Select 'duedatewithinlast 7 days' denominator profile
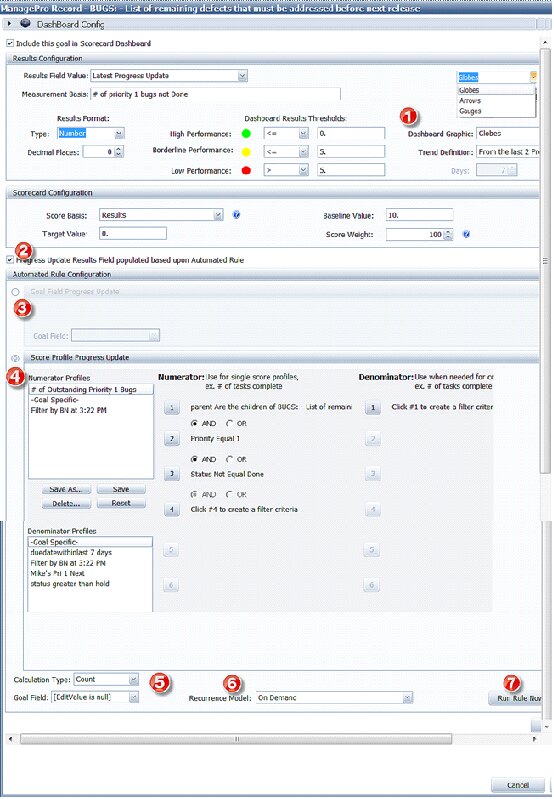 click(90, 552)
